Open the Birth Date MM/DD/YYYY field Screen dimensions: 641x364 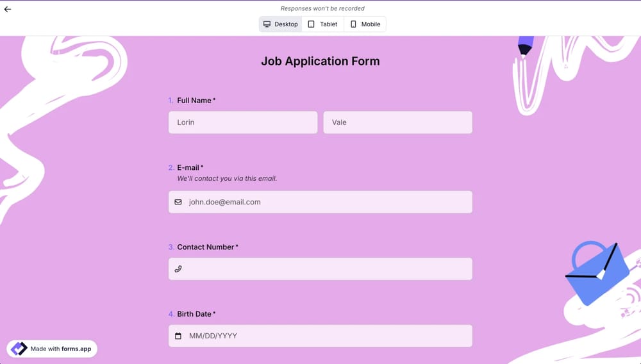pyautogui.click(x=327, y=336)
